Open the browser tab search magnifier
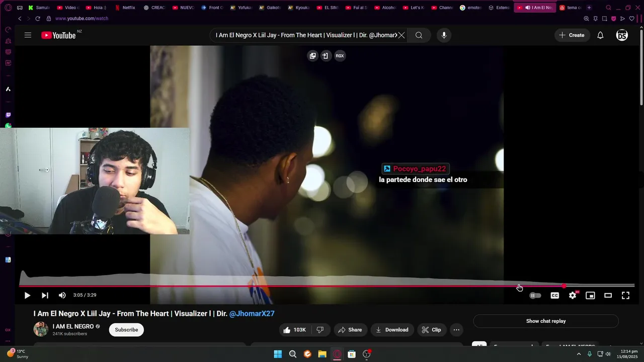 coord(608,8)
